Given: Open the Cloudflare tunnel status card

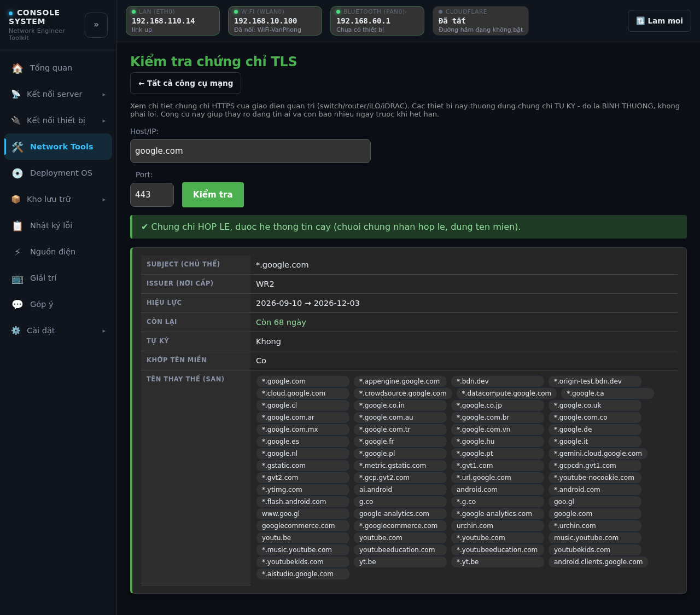Looking at the screenshot, I should pyautogui.click(x=481, y=21).
